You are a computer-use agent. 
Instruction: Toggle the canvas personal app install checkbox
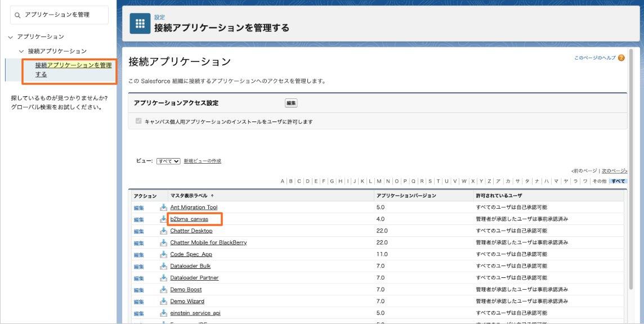click(138, 121)
